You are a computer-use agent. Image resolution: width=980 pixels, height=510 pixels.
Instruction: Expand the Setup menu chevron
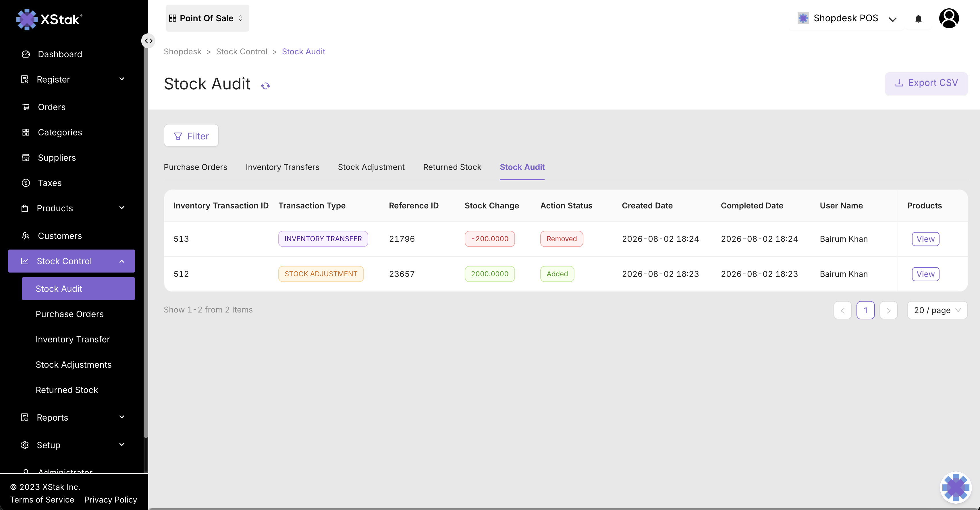(x=122, y=444)
